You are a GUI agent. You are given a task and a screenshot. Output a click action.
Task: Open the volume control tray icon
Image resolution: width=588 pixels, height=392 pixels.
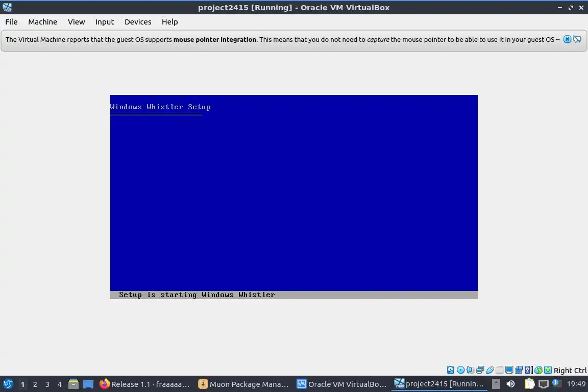click(510, 384)
